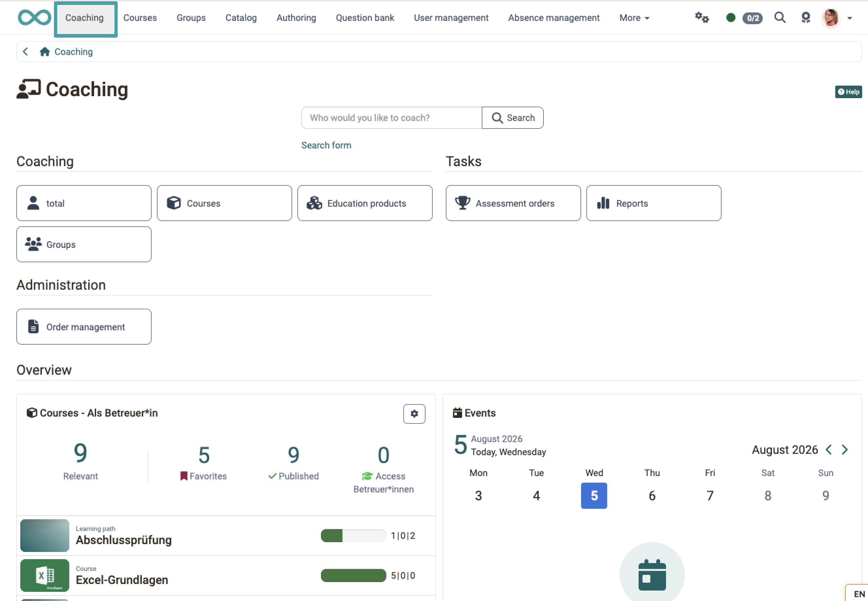This screenshot has width=868, height=601.
Task: Click the green online status indicator
Action: tap(731, 18)
